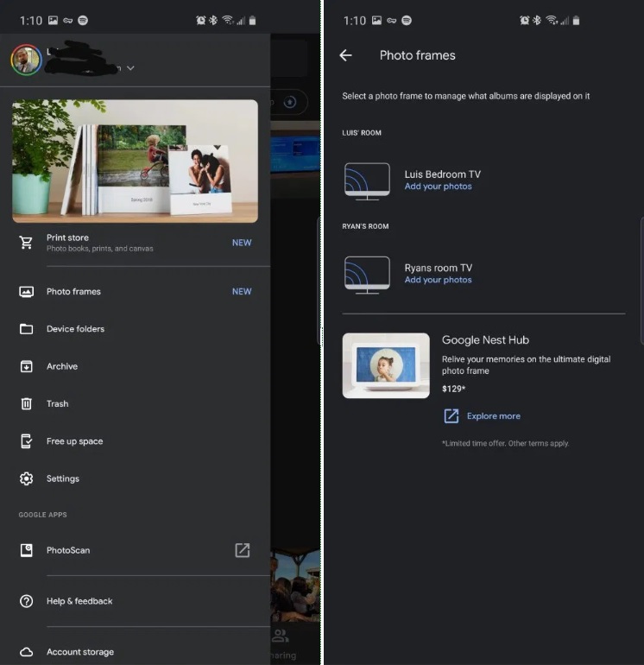Open Photo frames menu entry
The image size is (644, 665).
point(136,292)
